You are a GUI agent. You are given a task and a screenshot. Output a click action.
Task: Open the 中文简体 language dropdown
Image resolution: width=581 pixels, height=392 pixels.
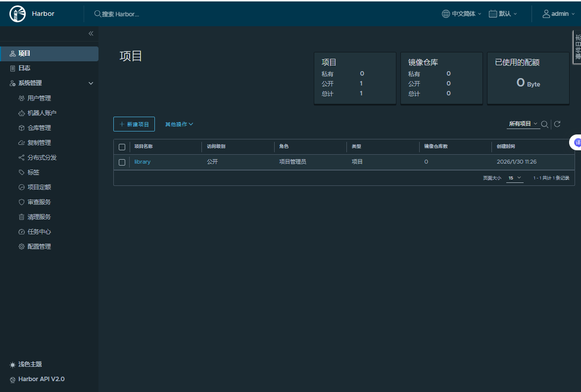461,14
